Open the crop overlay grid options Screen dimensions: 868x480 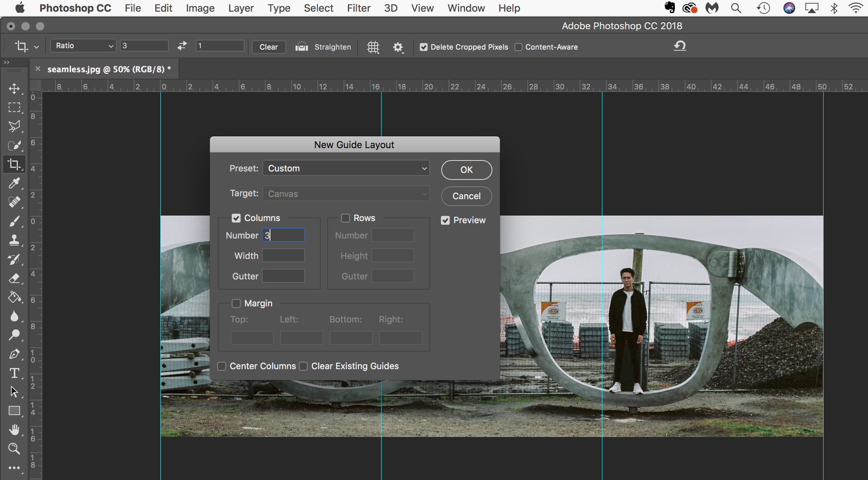pyautogui.click(x=373, y=47)
